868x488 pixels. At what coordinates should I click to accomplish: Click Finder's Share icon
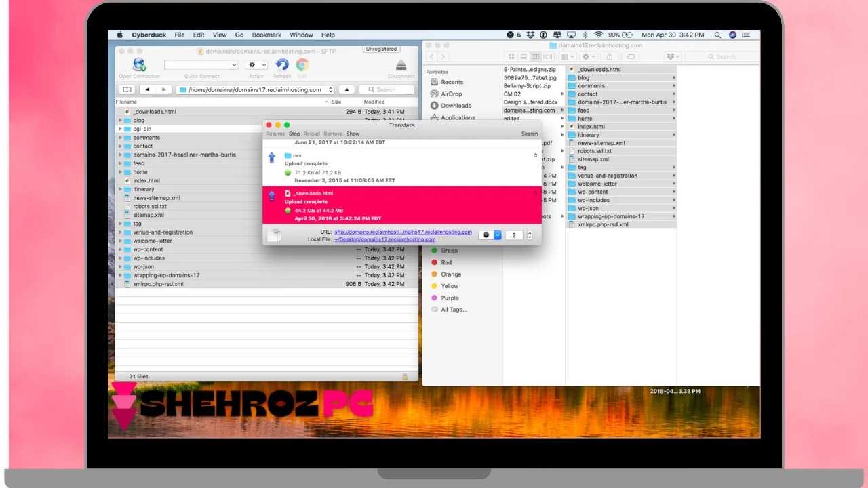point(610,56)
